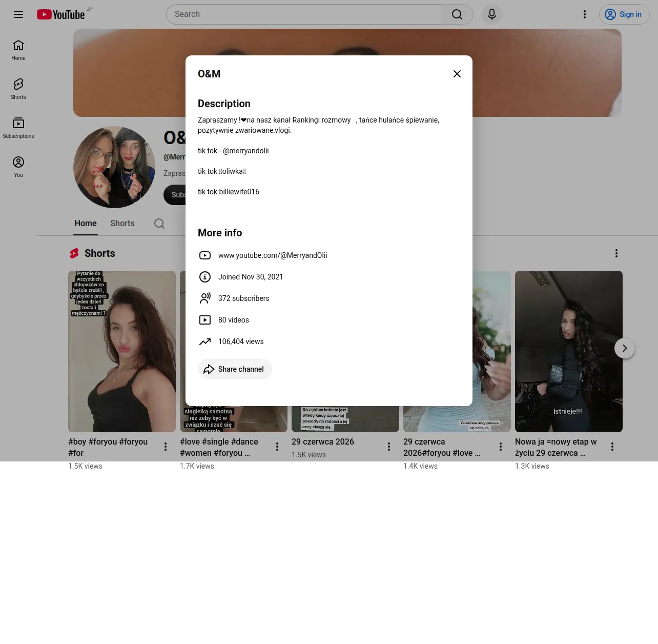Open Shorts section three-dot options
This screenshot has height=644, width=658.
(616, 253)
